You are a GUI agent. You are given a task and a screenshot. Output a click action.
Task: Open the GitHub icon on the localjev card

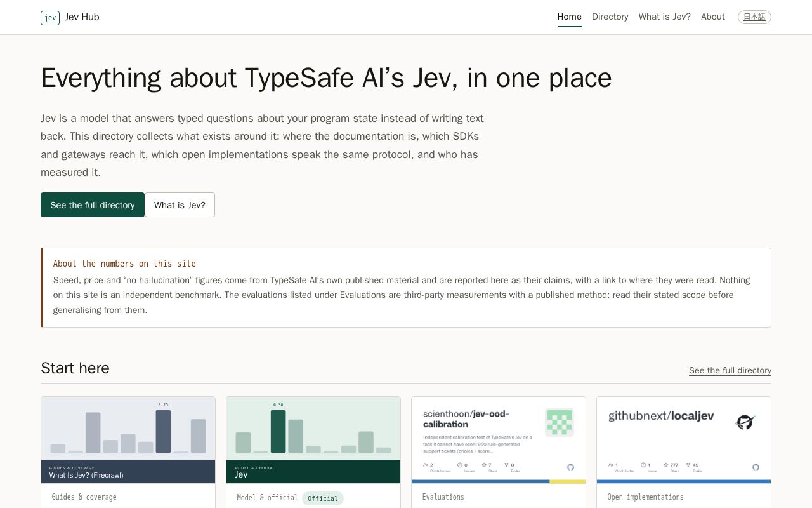756,467
